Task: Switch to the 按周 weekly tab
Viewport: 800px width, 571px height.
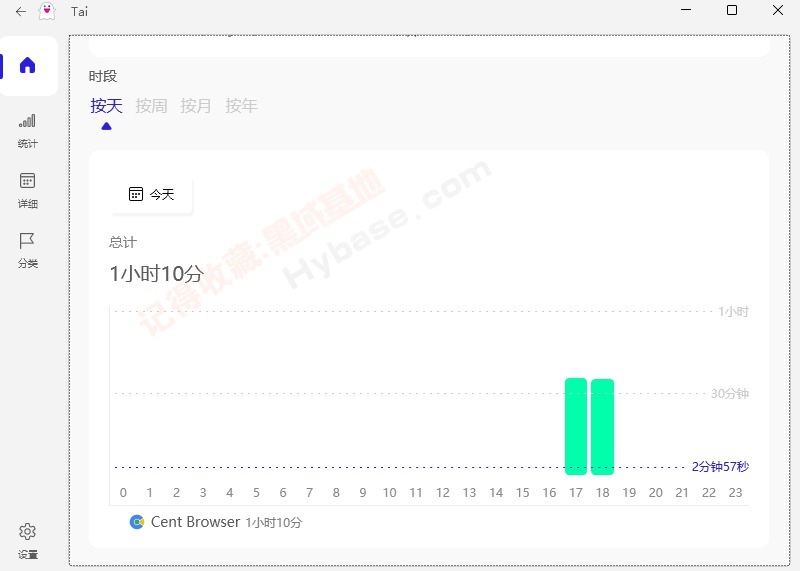Action: pyautogui.click(x=151, y=106)
